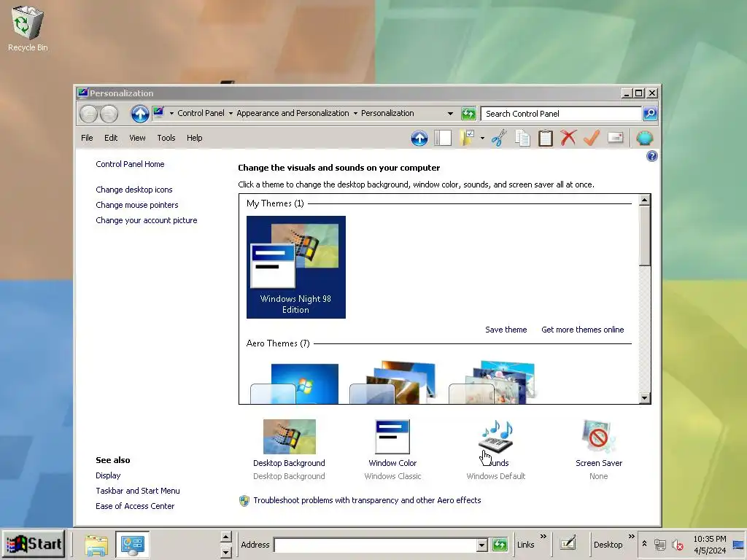Click the taskbar Address Go button
The width and height of the screenshot is (747, 560).
click(x=500, y=544)
